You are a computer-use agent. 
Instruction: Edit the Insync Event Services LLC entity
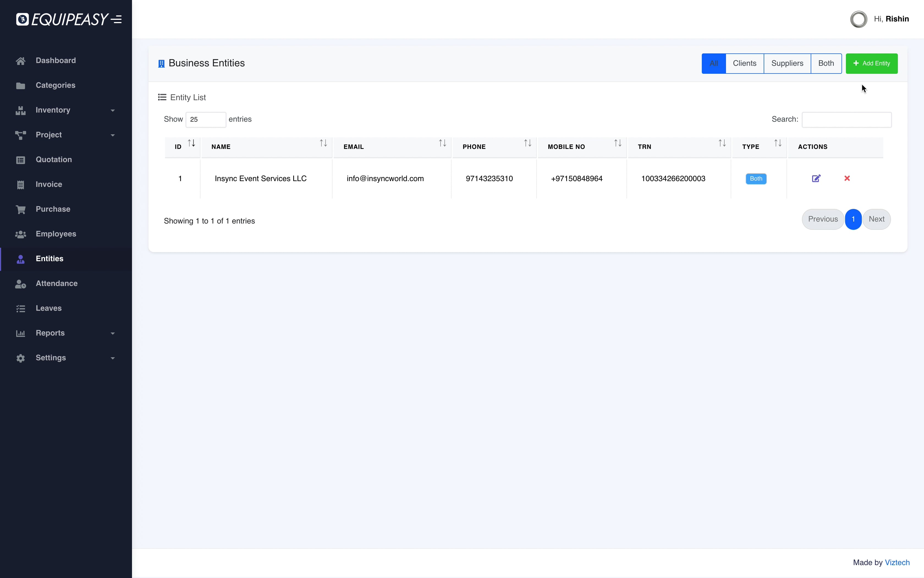[x=816, y=179]
